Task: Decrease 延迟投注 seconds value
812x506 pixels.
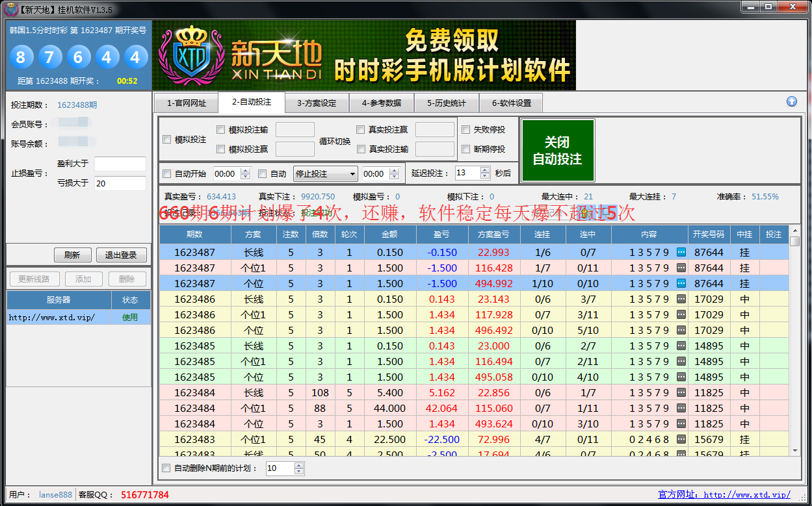Action: [x=485, y=176]
